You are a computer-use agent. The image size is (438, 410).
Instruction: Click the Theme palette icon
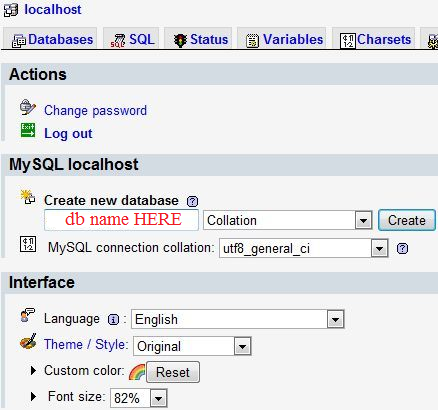click(x=28, y=342)
